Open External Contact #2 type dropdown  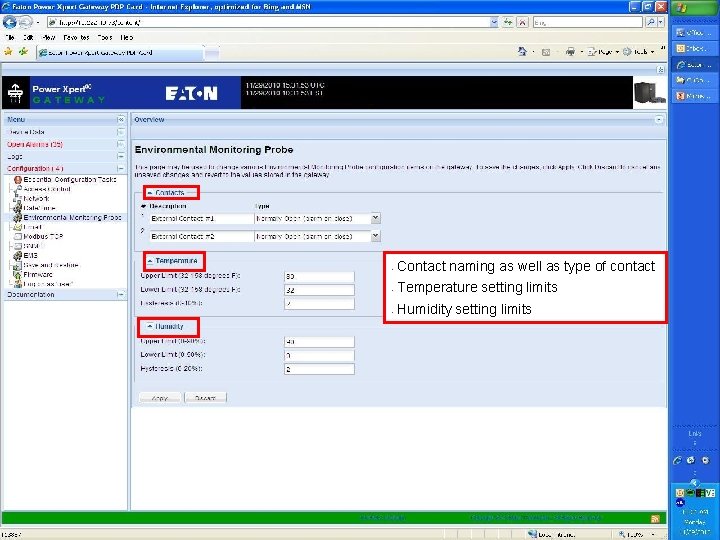tap(375, 236)
